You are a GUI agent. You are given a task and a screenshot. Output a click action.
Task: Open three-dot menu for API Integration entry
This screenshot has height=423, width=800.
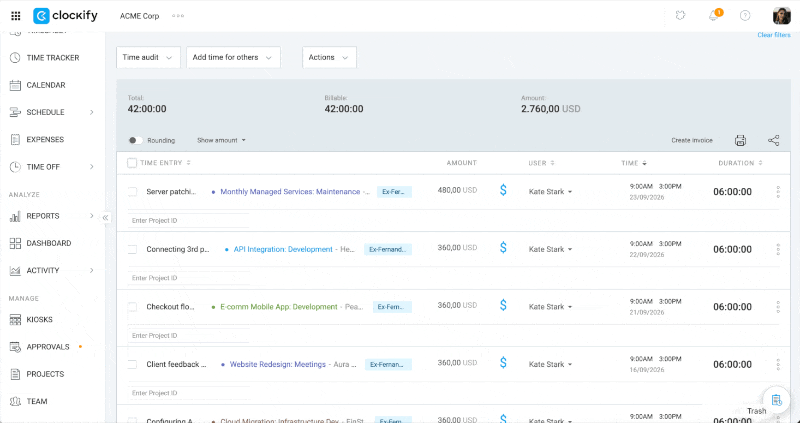coord(778,249)
